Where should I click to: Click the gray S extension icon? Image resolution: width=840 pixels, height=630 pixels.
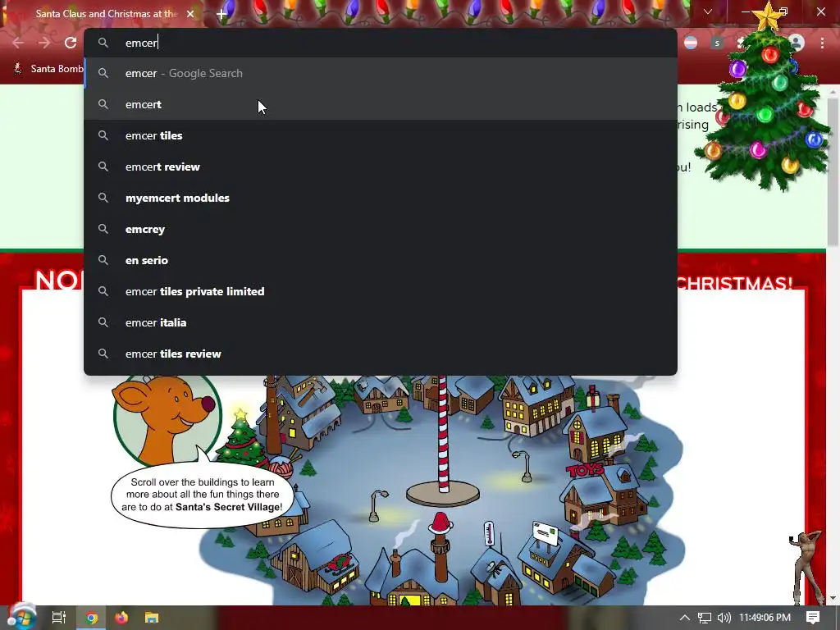pyautogui.click(x=717, y=43)
